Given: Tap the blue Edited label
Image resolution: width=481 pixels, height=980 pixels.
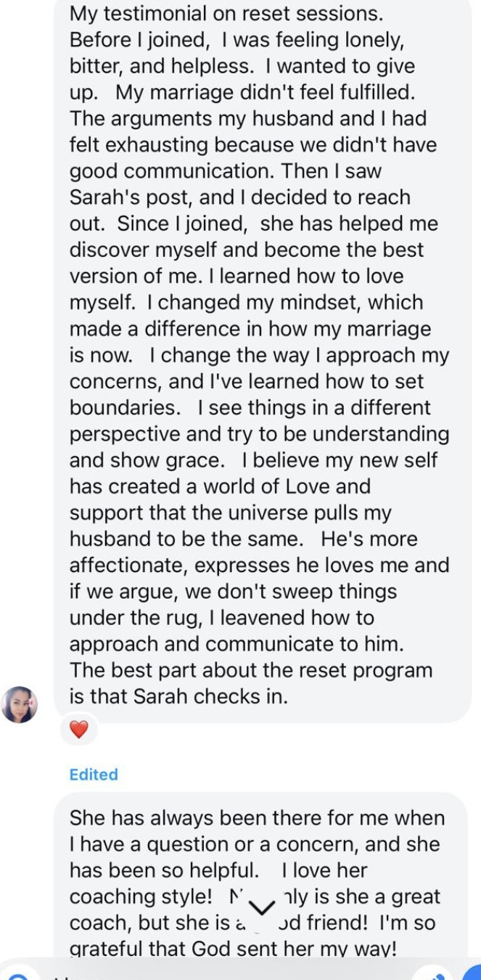Looking at the screenshot, I should pyautogui.click(x=94, y=775).
